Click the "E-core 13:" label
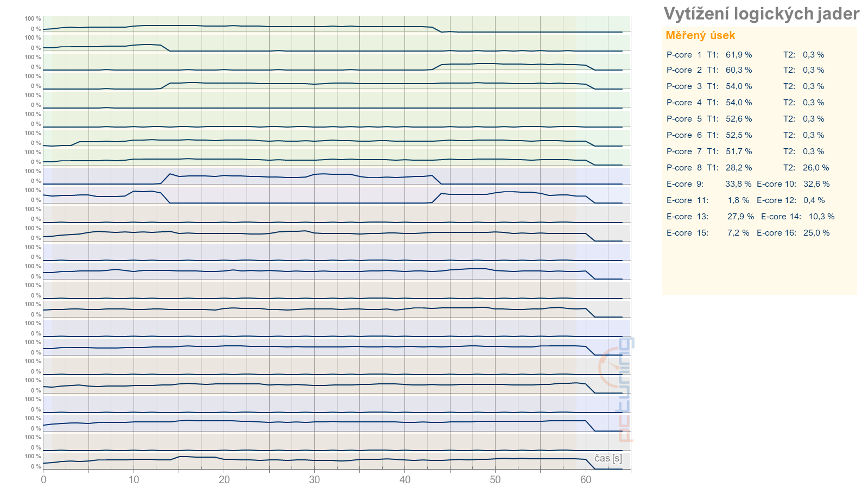 (x=687, y=217)
